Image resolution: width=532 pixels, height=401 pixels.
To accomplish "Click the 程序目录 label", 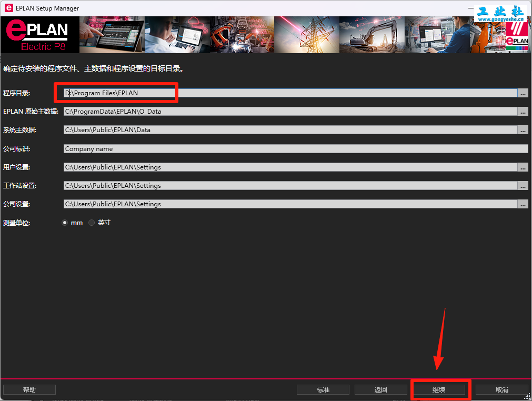I will [17, 93].
